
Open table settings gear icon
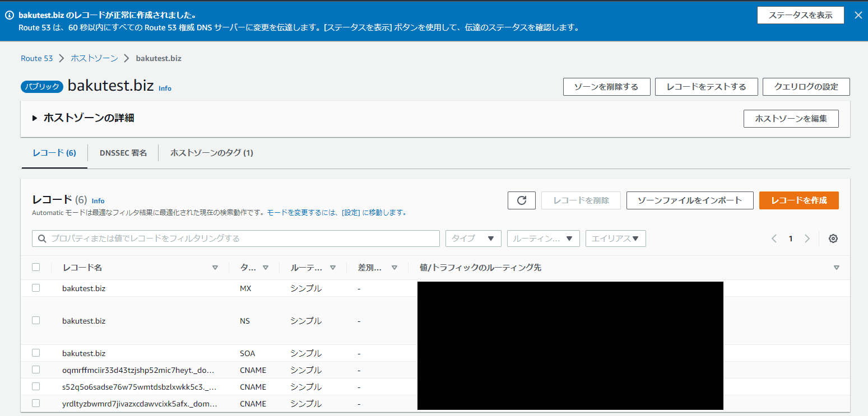pos(833,239)
